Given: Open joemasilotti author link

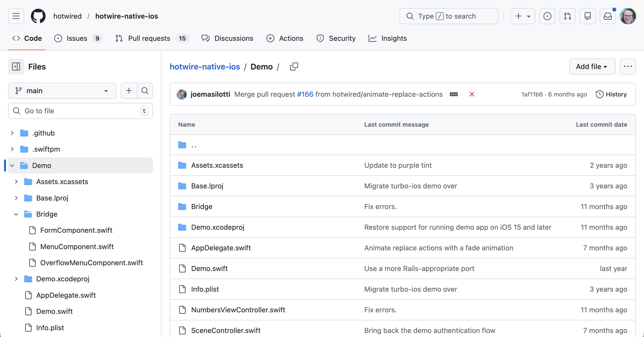Looking at the screenshot, I should pos(210,94).
